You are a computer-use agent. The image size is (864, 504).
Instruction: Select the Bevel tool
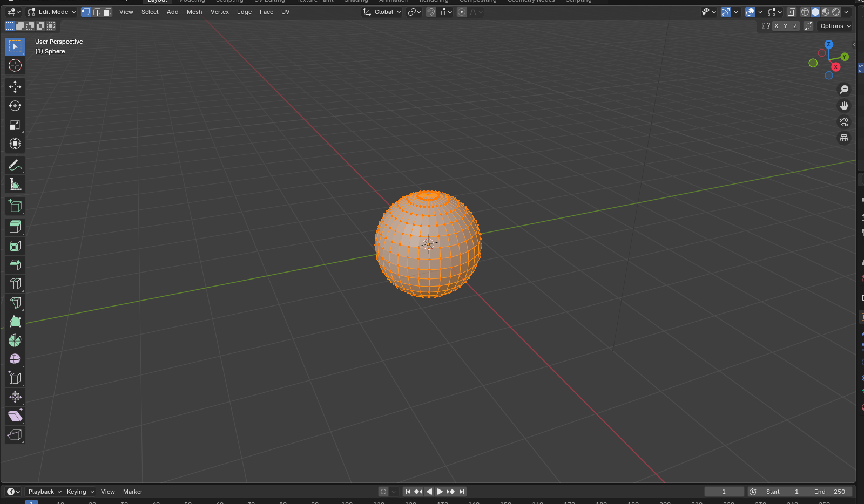[x=15, y=265]
